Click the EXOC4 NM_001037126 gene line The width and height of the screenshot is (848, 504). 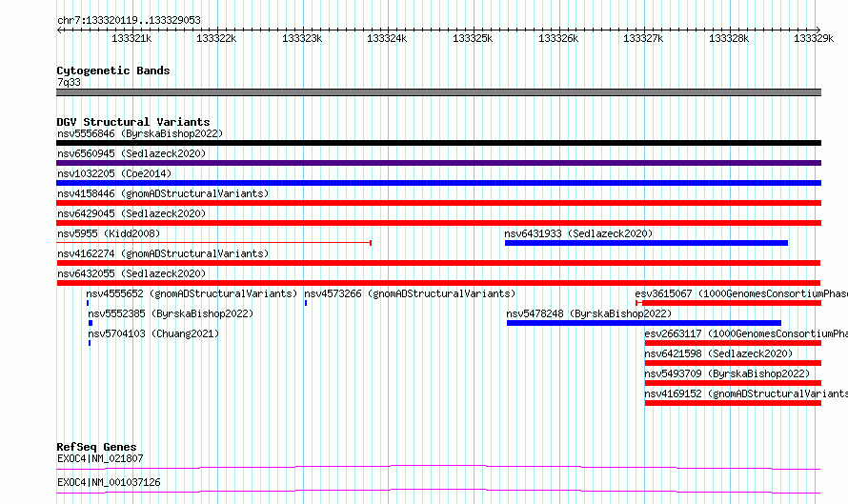[x=438, y=491]
